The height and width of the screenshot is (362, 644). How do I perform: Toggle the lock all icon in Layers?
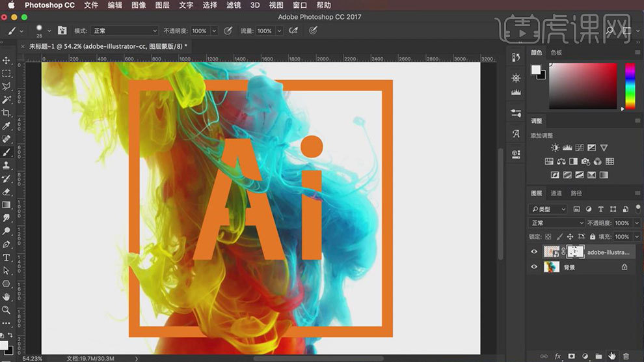(593, 237)
